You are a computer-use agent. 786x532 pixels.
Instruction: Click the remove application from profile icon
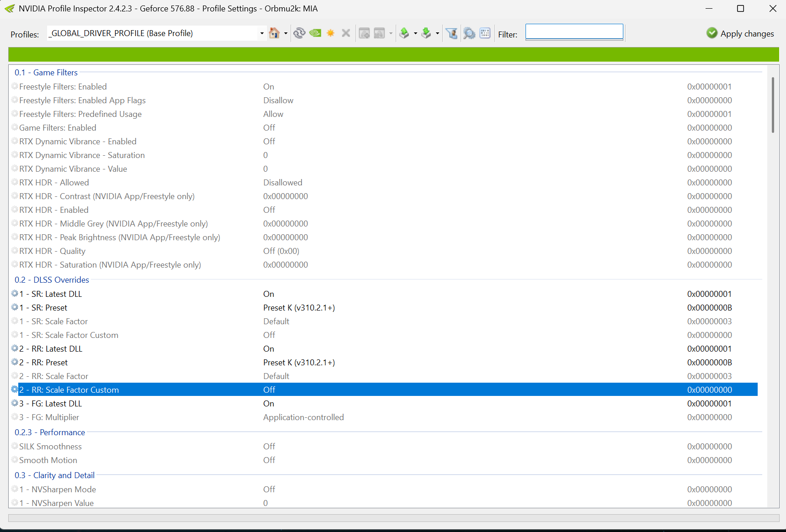(x=379, y=33)
